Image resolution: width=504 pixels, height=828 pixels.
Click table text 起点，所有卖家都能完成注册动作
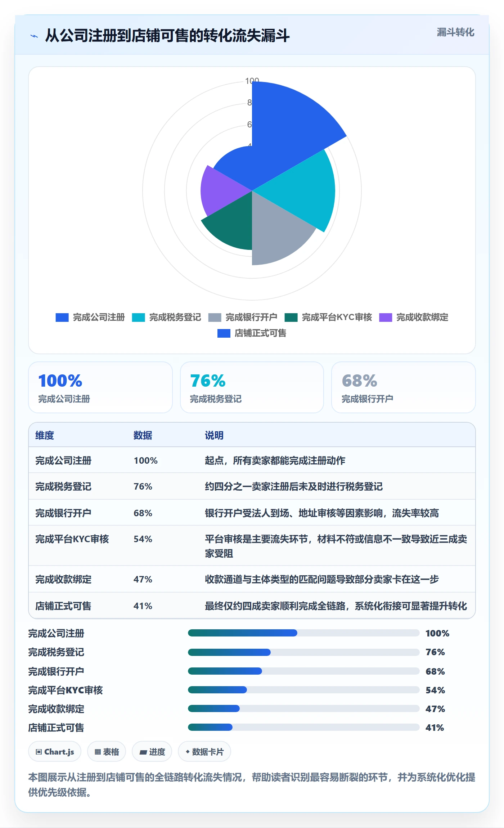click(x=275, y=460)
